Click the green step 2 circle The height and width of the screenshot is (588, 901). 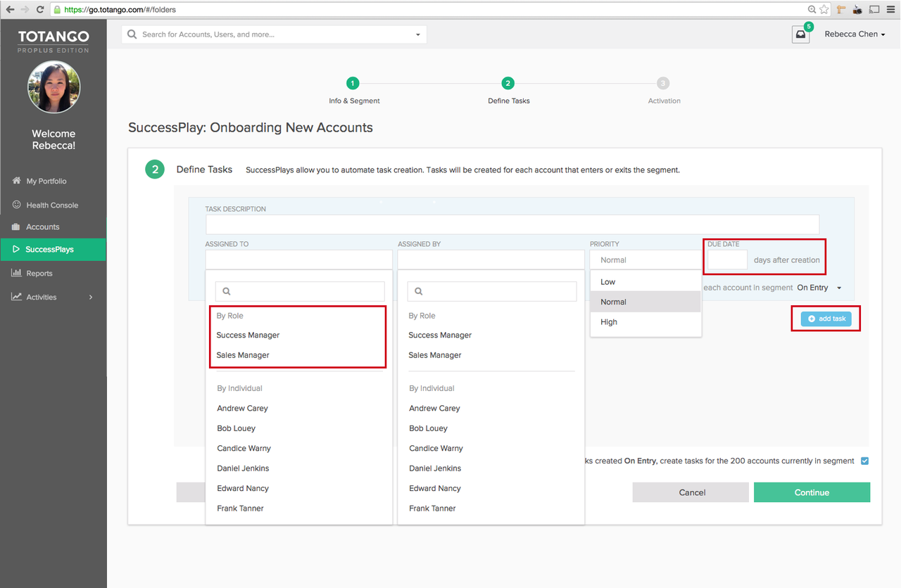[155, 170]
